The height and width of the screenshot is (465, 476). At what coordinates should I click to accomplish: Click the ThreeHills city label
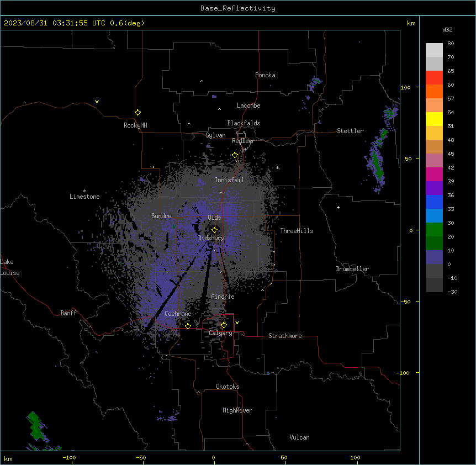(297, 231)
